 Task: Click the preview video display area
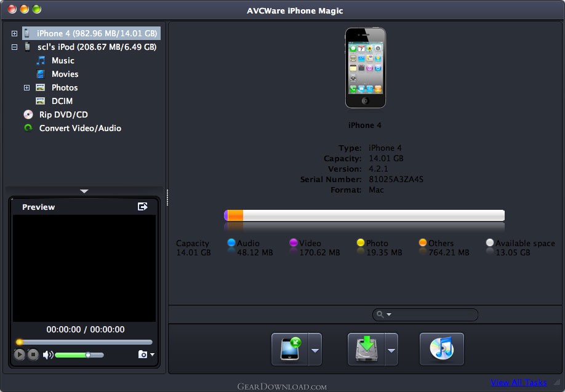point(84,268)
